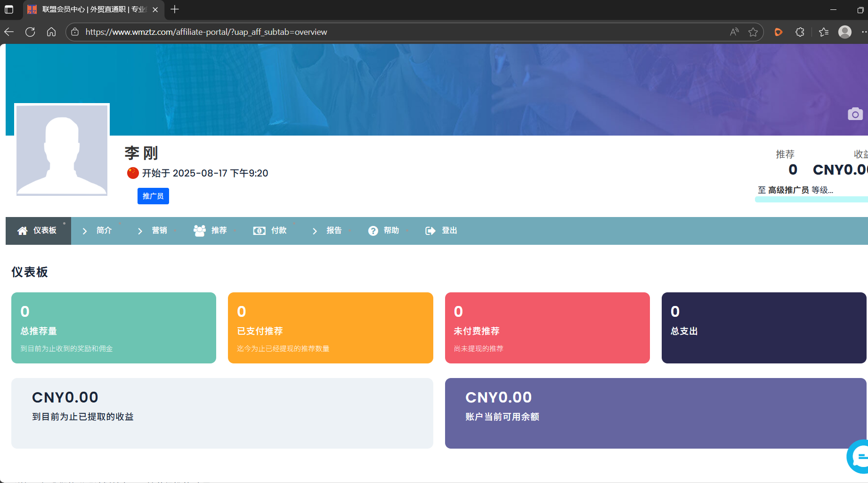
Task: Click the URL address bar field
Action: coord(400,32)
